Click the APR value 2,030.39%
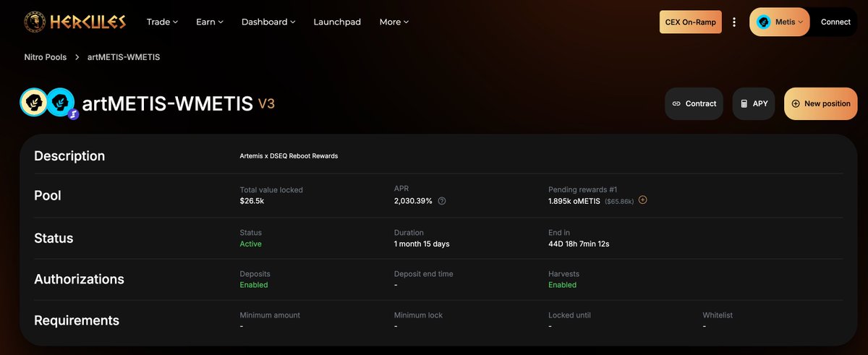Image resolution: width=868 pixels, height=355 pixels. point(413,201)
